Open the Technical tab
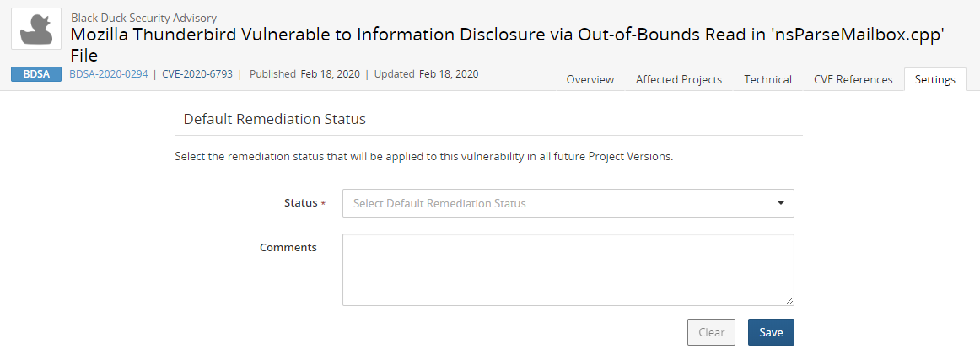 coord(767,79)
